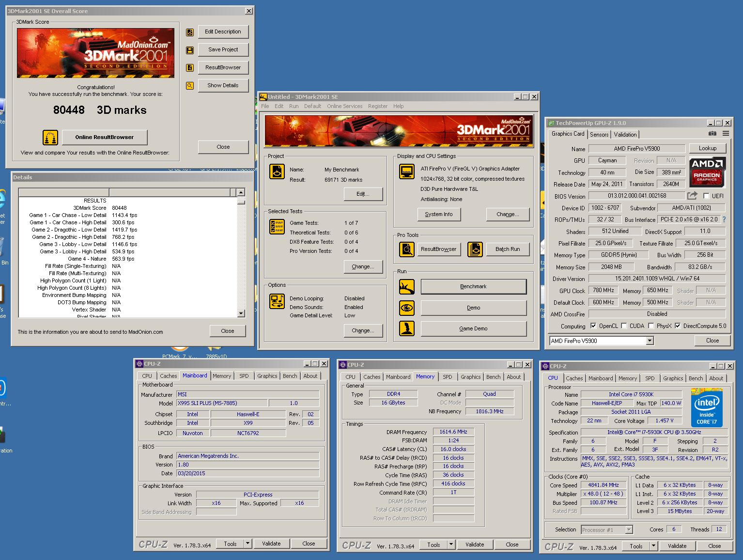Viewport: 743px width, 560px height.
Task: Open the AMD FirePro V5900 GPU dropdown
Action: [650, 341]
